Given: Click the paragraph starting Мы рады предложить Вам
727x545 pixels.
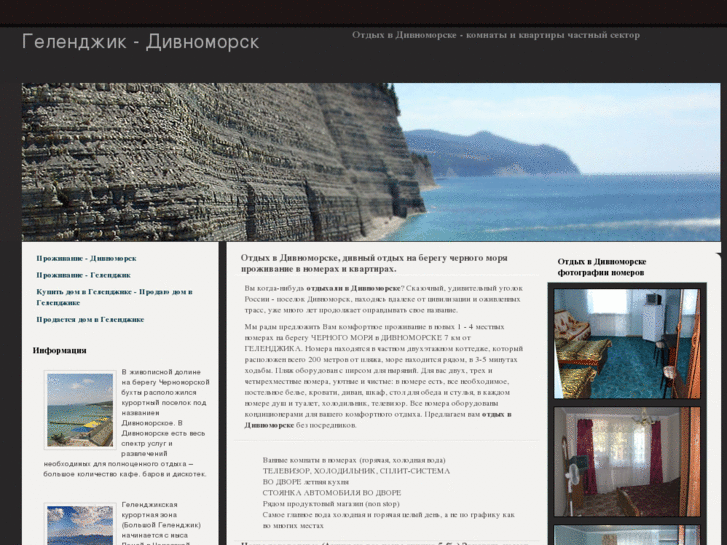Looking at the screenshot, I should [x=384, y=376].
